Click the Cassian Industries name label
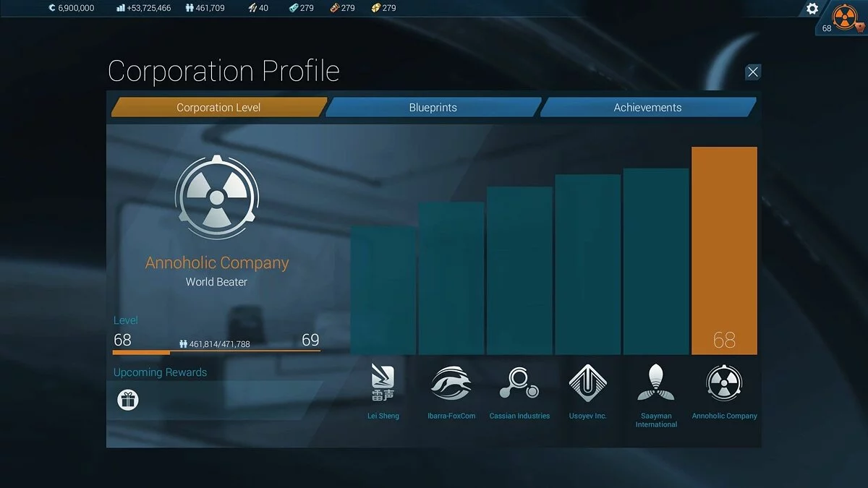 pyautogui.click(x=519, y=416)
